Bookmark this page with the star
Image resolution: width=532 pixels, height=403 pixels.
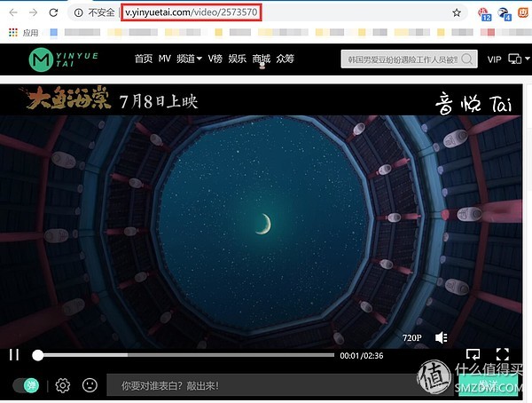point(457,13)
